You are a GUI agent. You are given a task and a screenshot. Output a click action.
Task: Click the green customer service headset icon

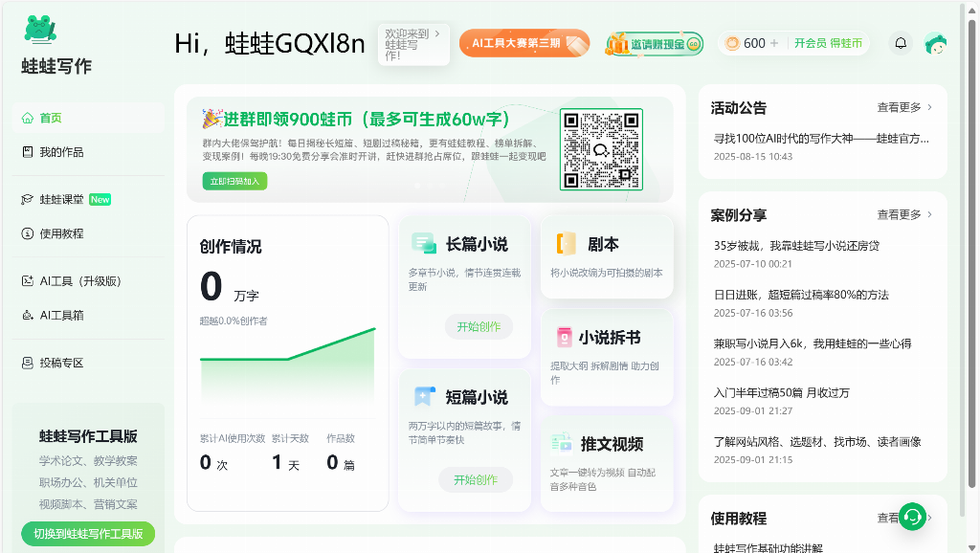912,517
